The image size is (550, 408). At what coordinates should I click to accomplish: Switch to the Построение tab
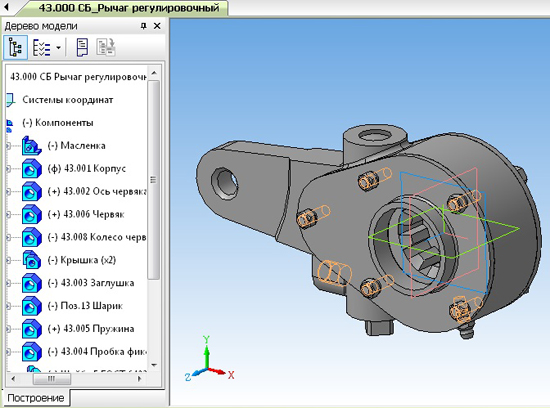tap(35, 398)
